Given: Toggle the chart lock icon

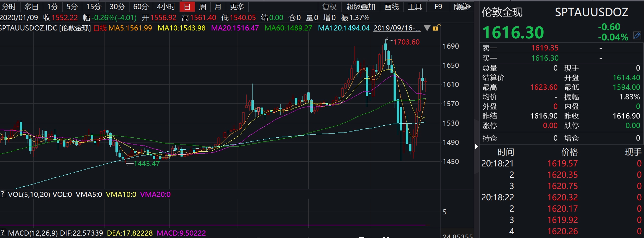Looking at the screenshot, I should coord(436,28).
